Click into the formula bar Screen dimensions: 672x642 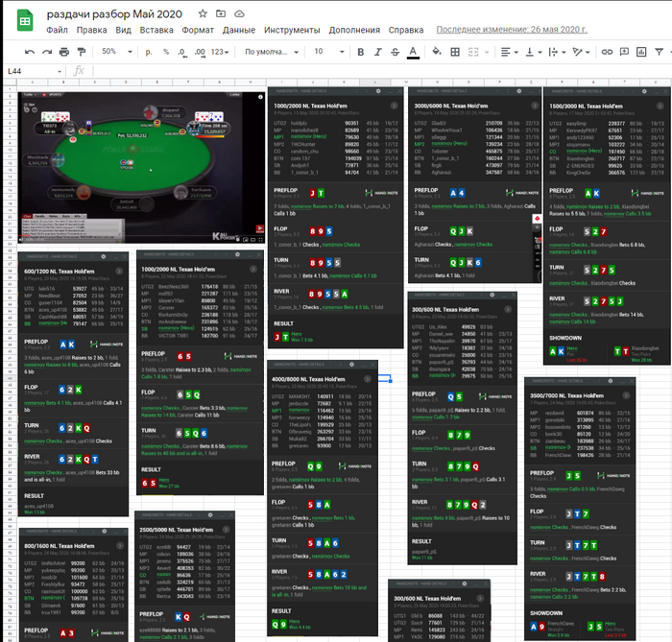[381, 71]
